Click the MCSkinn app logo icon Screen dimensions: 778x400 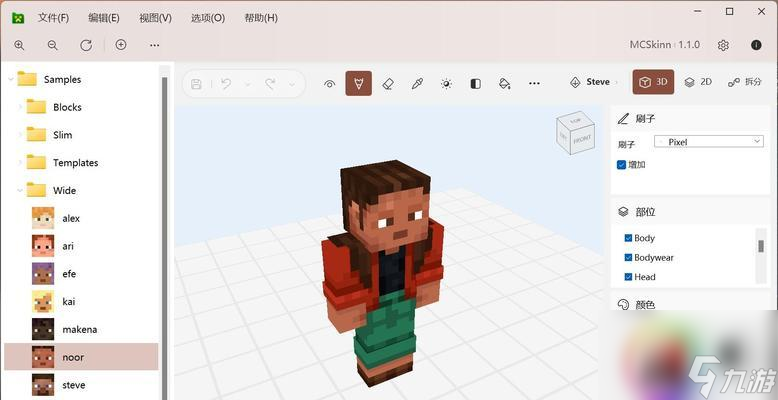18,18
